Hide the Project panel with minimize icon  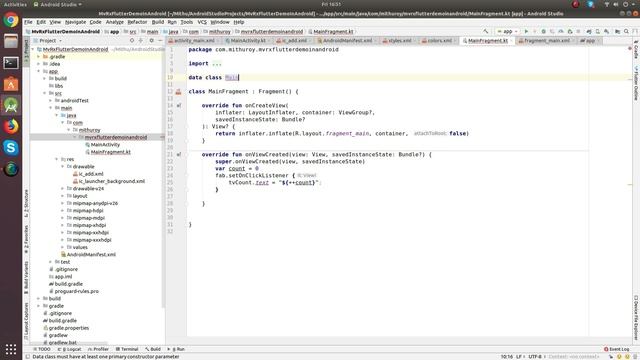coord(160,40)
